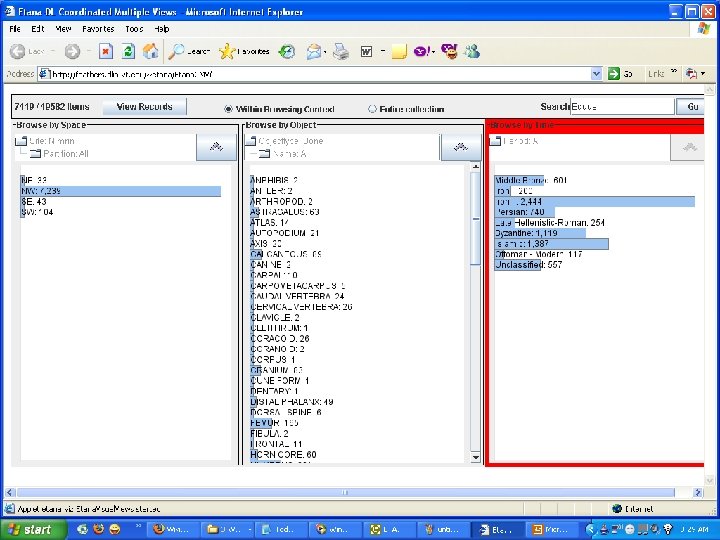Select Middle Bronze: 601 period
The width and height of the screenshot is (720, 540).
point(531,180)
